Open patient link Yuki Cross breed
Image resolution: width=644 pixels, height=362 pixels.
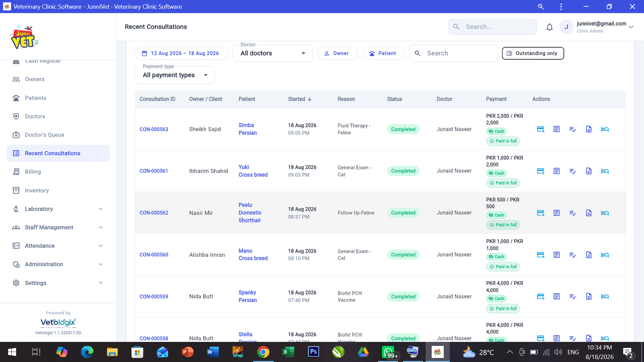[253, 171]
